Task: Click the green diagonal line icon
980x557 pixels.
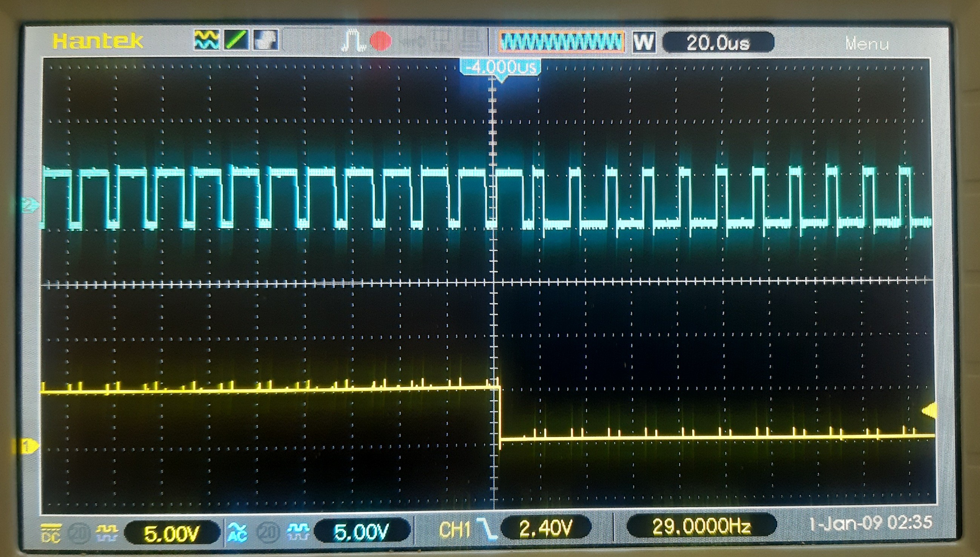Action: [x=236, y=40]
